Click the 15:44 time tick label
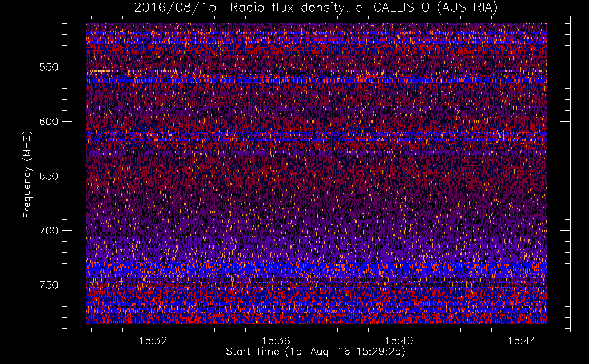589x364 pixels. coord(522,341)
